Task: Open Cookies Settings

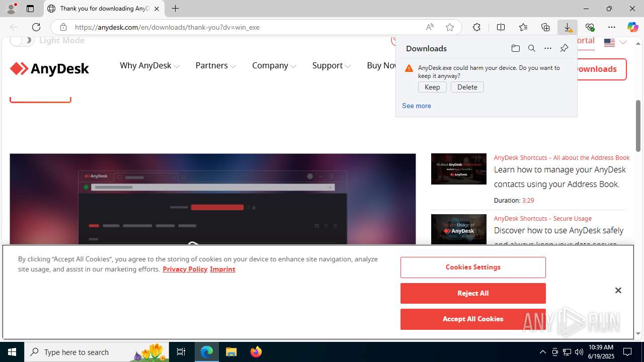Action: (473, 267)
